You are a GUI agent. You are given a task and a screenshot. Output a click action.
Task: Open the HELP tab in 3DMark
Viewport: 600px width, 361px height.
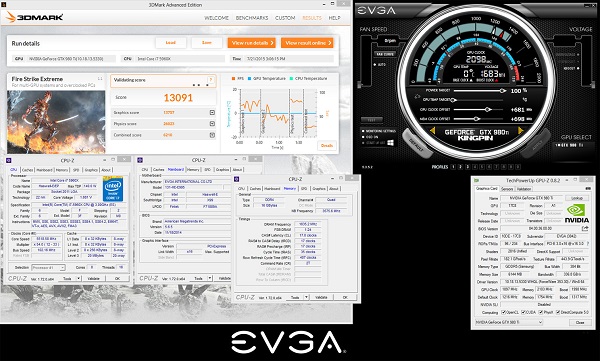(x=334, y=18)
